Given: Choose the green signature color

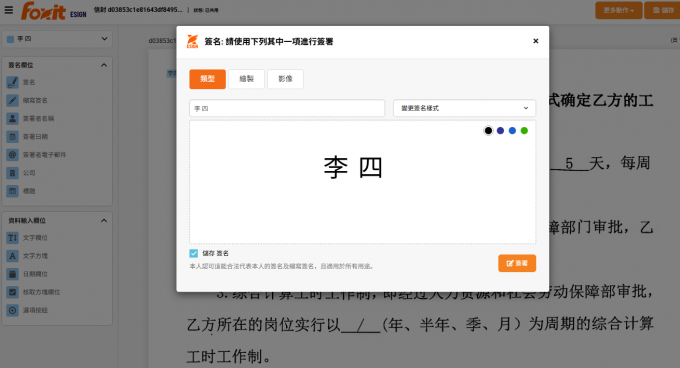Looking at the screenshot, I should 524,130.
